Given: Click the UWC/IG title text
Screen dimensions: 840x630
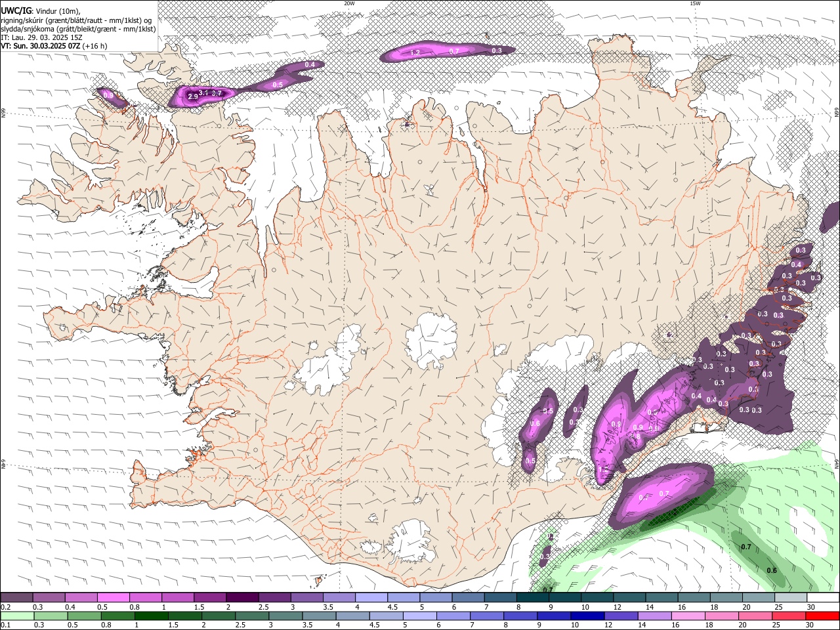Looking at the screenshot, I should (16, 10).
